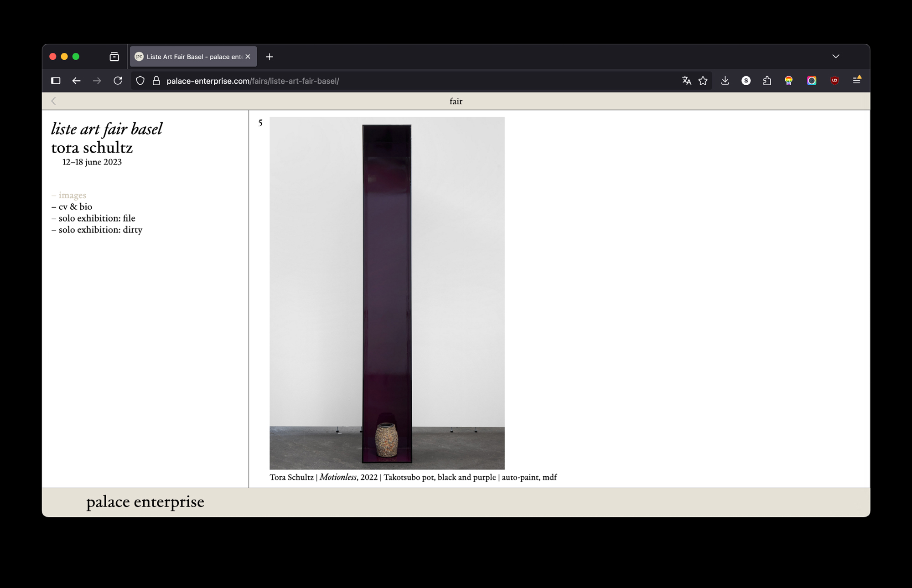Click the rainbow-colored extension icon
This screenshot has width=912, height=588.
click(789, 81)
